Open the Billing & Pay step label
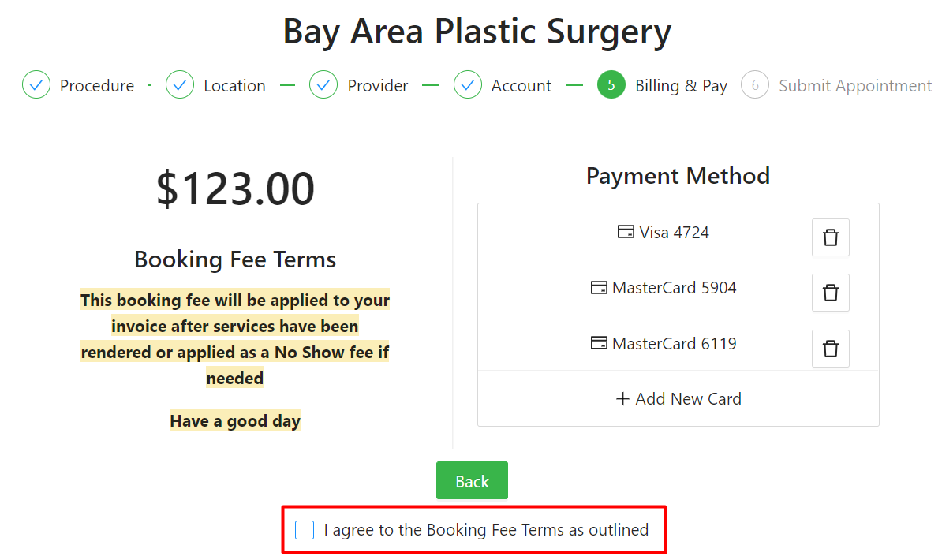Image resolution: width=942 pixels, height=560 pixels. [x=682, y=86]
